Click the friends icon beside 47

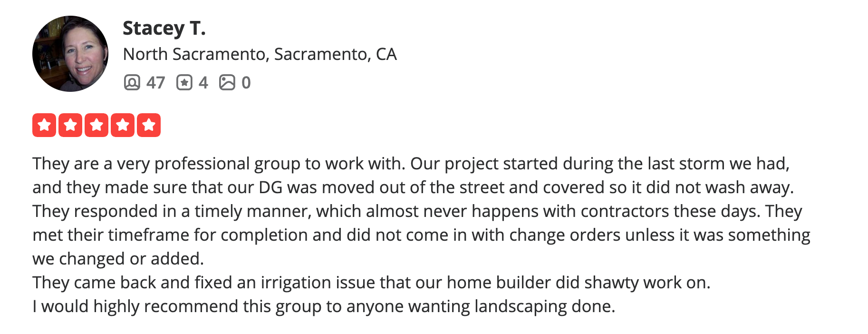[132, 82]
